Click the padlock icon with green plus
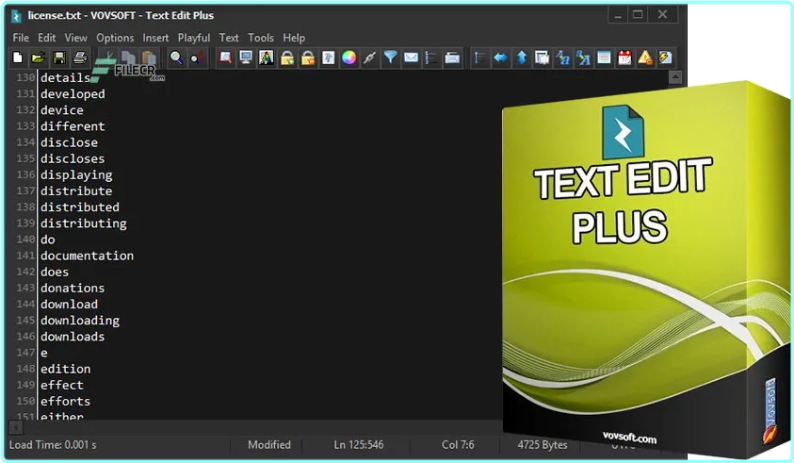This screenshot has width=794, height=463. click(287, 58)
